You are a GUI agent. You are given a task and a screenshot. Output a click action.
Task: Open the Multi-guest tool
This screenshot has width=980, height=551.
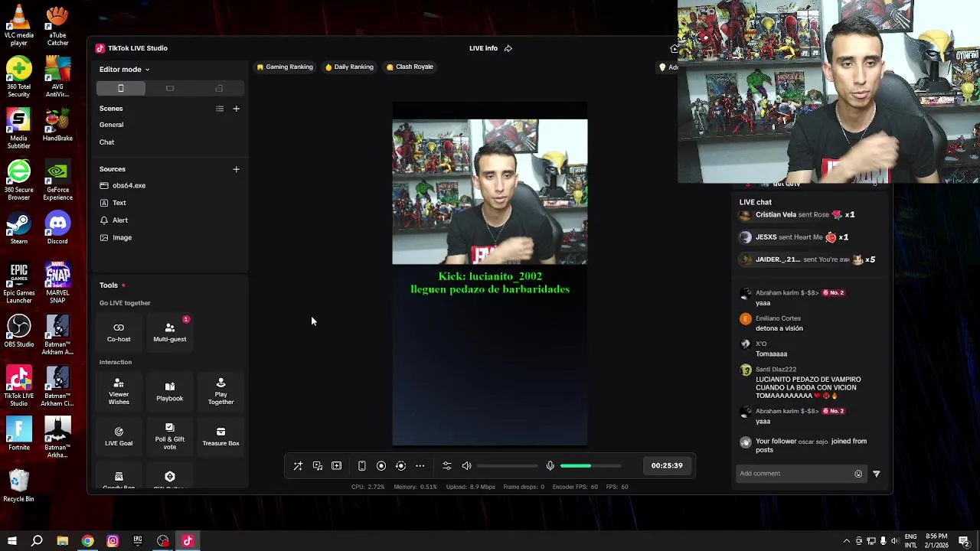[x=170, y=332]
